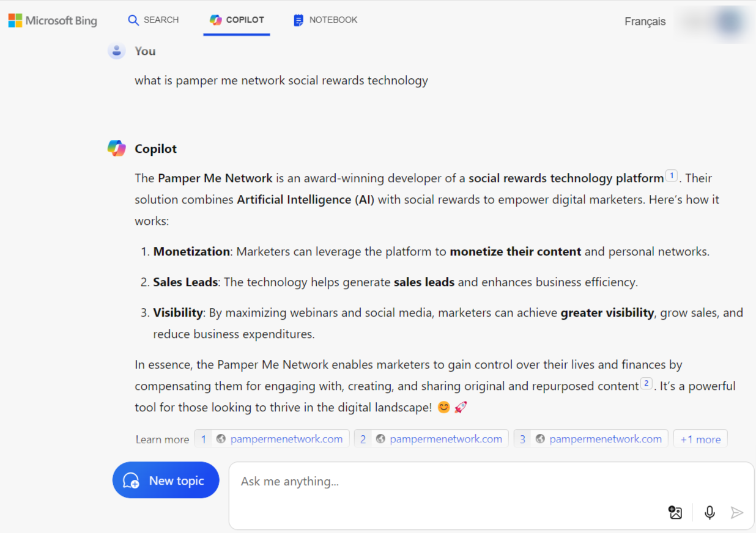
Task: Switch to the SEARCH tab
Action: 154,20
